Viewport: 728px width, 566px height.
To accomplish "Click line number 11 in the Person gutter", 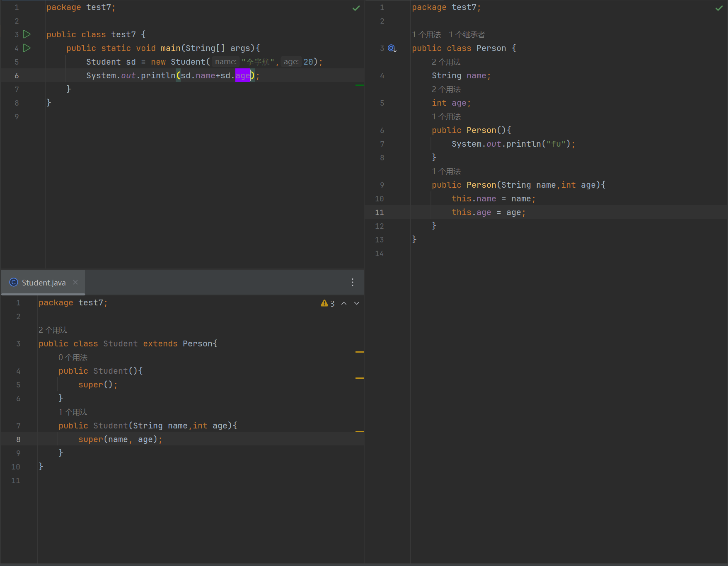I will pos(380,213).
